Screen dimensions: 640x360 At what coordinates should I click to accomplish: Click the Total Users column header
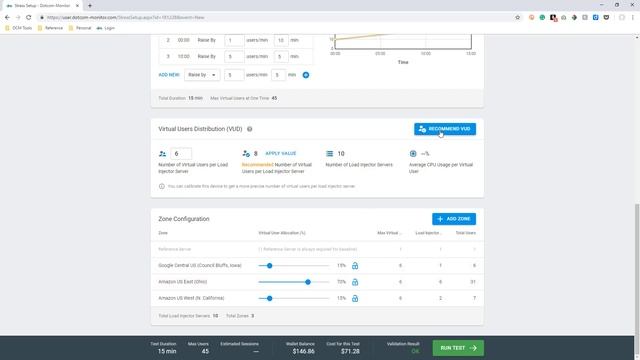pos(466,233)
